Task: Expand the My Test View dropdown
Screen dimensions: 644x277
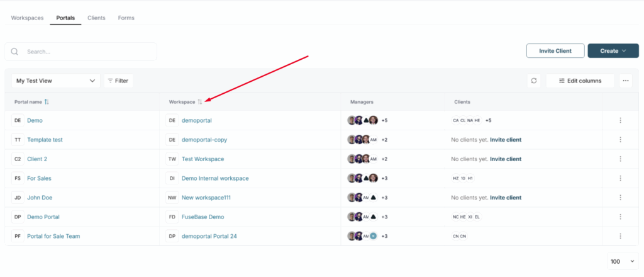Action: click(55, 81)
